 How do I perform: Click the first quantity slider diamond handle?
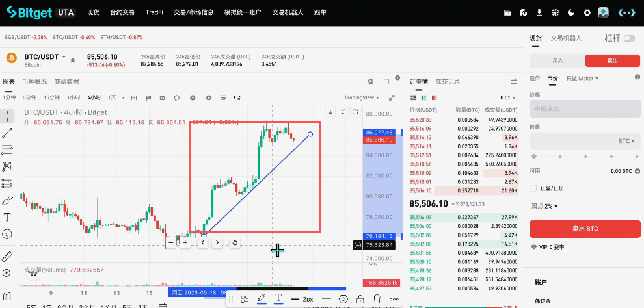pos(534,156)
